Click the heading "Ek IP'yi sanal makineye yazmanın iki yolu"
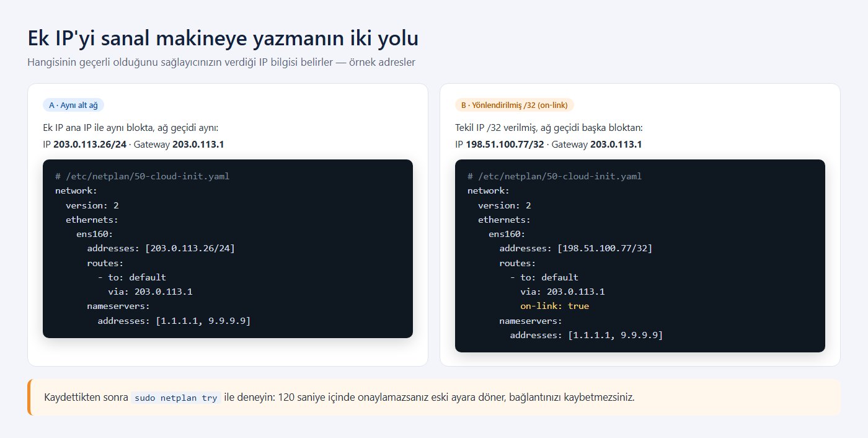 (x=223, y=38)
